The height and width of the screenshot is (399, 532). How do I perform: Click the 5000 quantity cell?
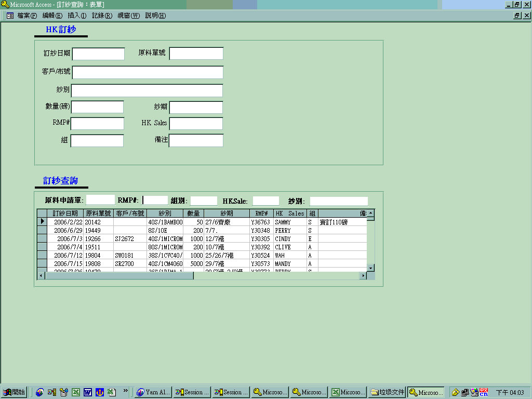[x=193, y=263]
